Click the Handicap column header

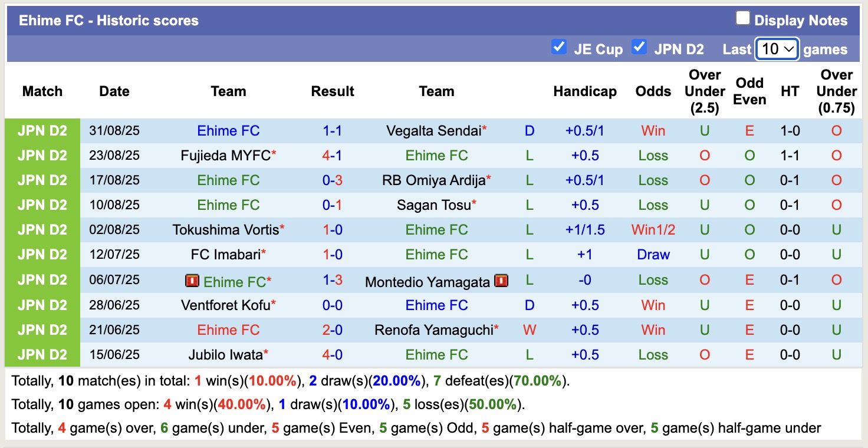tap(585, 91)
